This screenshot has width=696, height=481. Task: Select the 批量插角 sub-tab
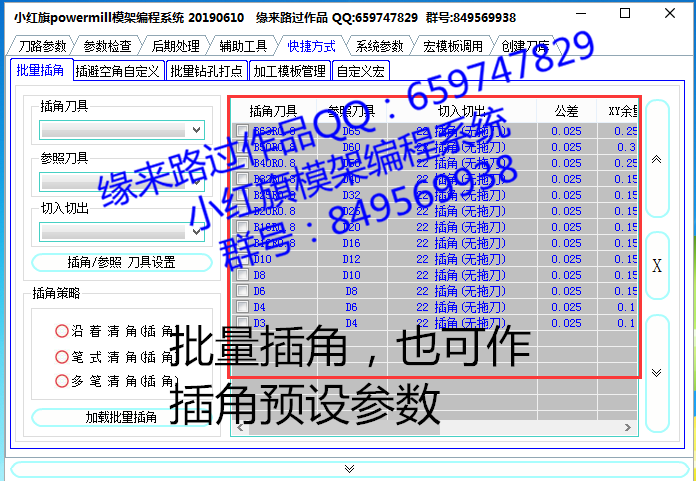40,70
